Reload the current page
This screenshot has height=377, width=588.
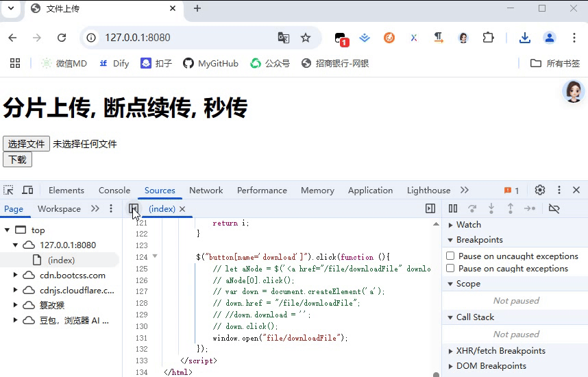pyautogui.click(x=62, y=38)
